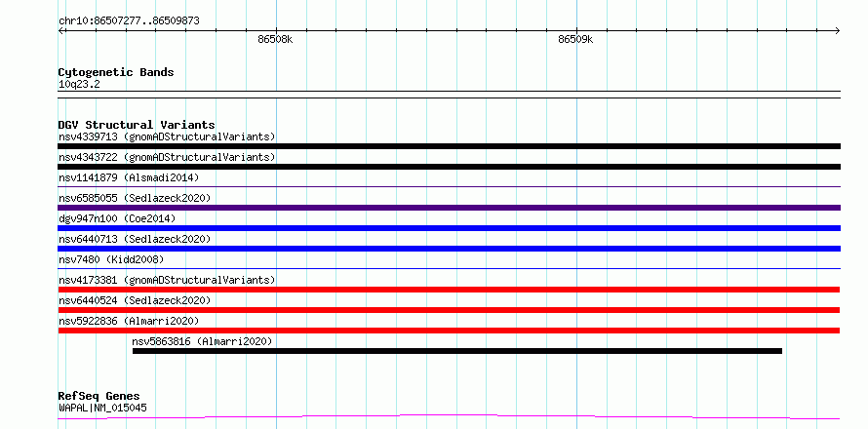The width and height of the screenshot is (868, 429).
Task: Click the thin purple line of nsv1141879
Action: (x=449, y=187)
